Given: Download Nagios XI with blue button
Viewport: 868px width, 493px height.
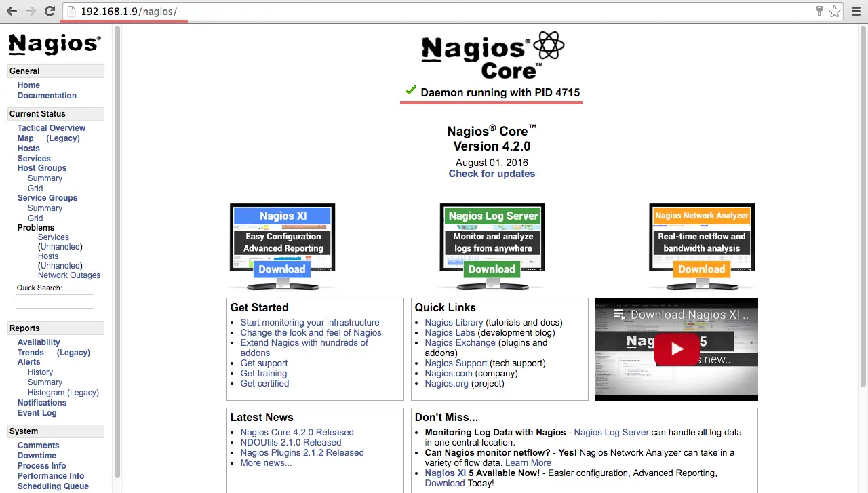Looking at the screenshot, I should tap(282, 269).
